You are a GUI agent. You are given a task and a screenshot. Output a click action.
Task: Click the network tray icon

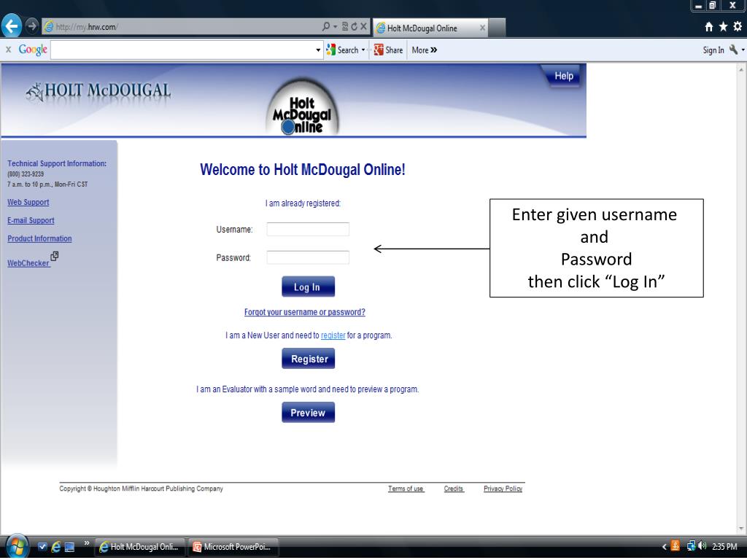[691, 546]
